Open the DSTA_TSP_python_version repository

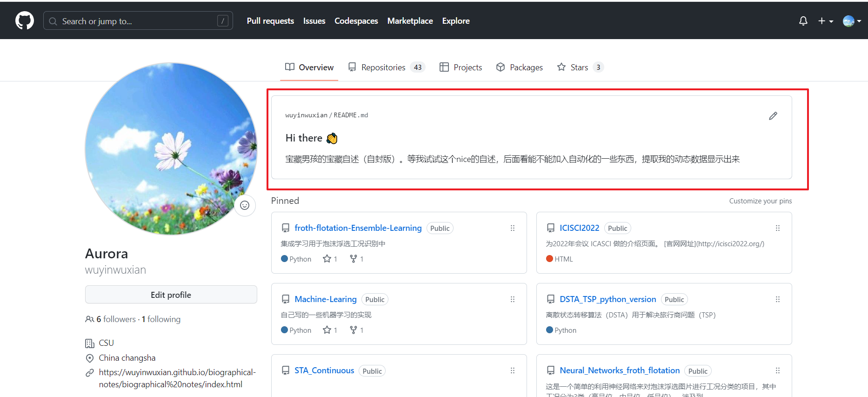coord(608,299)
